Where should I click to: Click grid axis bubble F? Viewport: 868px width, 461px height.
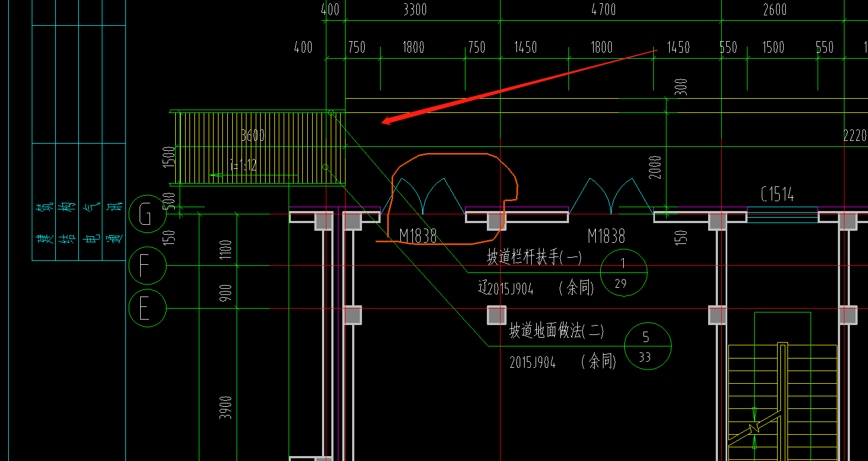147,265
